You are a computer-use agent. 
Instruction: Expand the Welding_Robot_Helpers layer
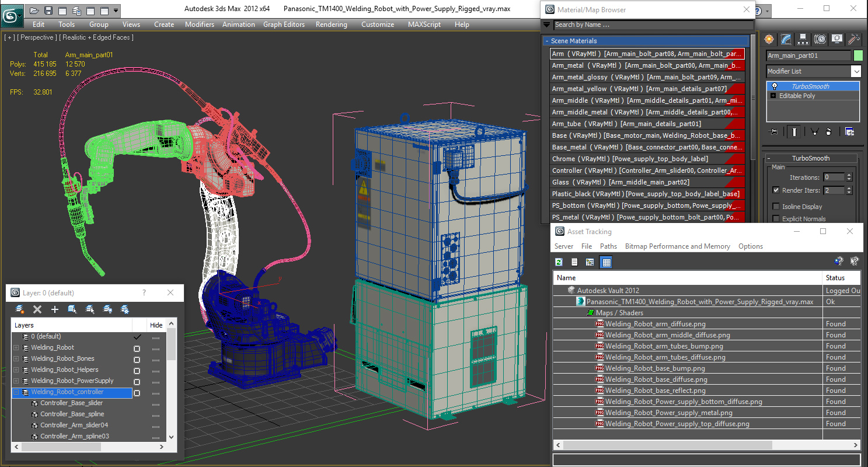coord(16,370)
